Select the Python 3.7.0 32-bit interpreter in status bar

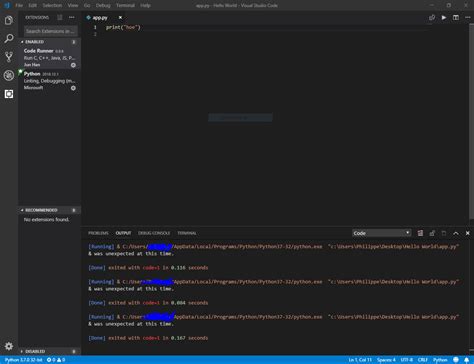click(23, 360)
